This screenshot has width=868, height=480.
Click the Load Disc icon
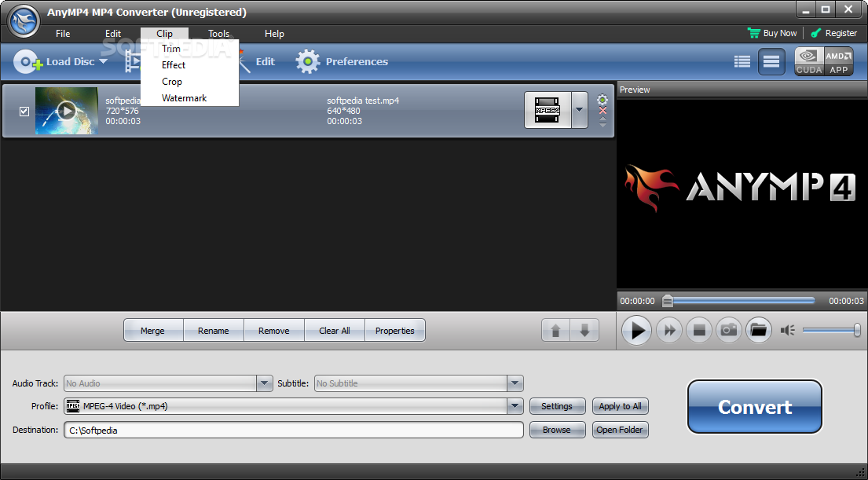[x=27, y=61]
